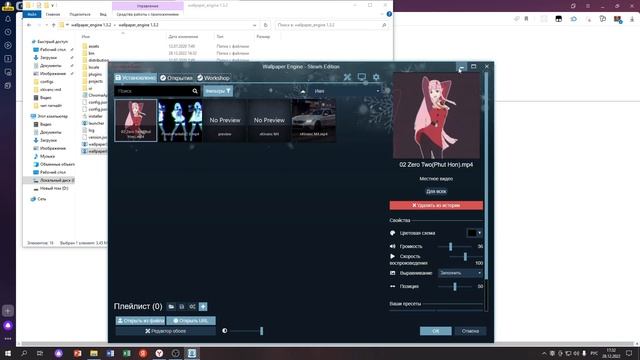The image size is (640, 360).
Task: Adjust the position slider
Action: [455, 287]
